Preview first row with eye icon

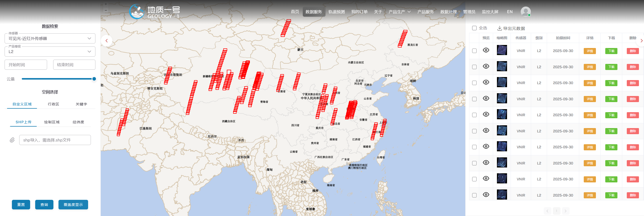(x=486, y=50)
